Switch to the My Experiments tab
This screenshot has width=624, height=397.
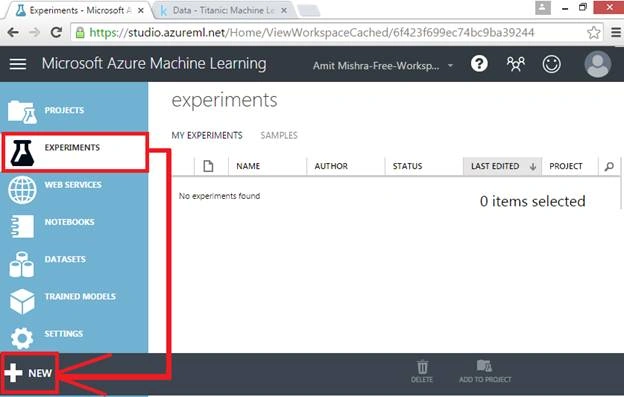point(207,135)
